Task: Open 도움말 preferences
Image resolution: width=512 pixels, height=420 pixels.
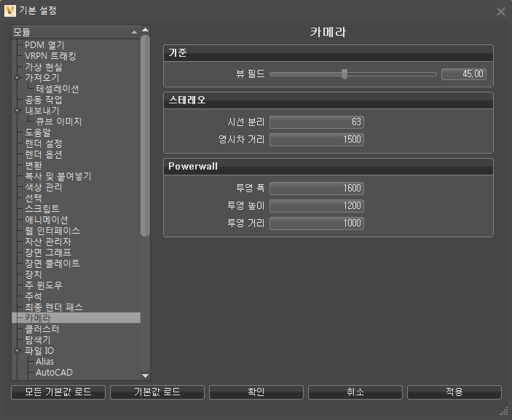Action: (38, 132)
